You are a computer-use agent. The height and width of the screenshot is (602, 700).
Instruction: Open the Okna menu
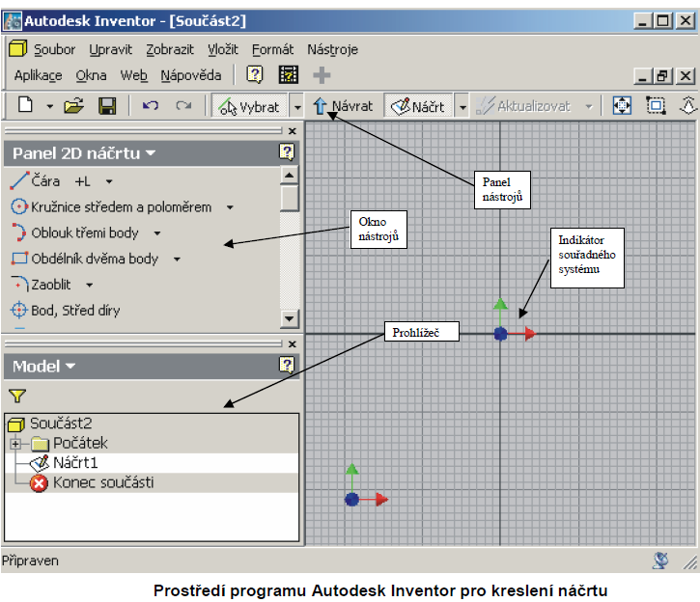tap(91, 75)
